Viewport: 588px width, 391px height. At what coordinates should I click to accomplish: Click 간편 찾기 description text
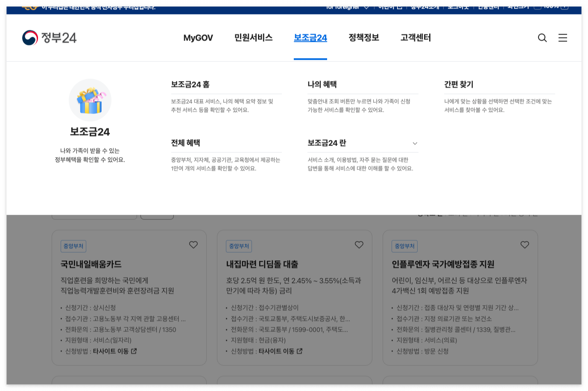click(498, 105)
